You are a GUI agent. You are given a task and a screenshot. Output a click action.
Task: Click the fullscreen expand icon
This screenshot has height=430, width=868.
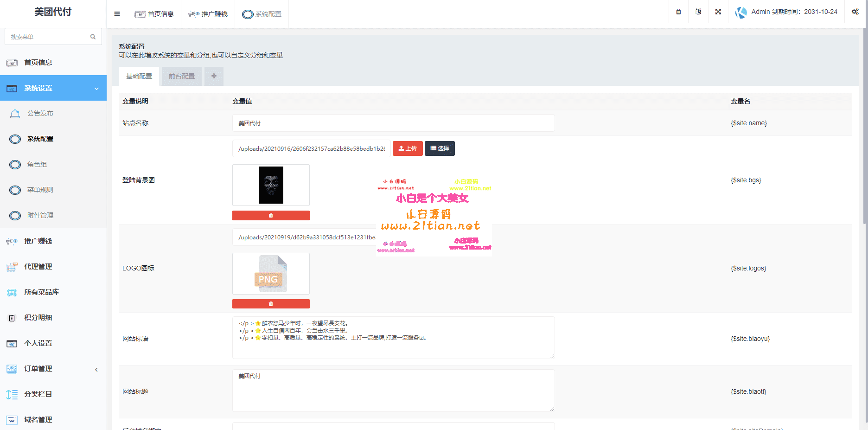click(x=718, y=12)
